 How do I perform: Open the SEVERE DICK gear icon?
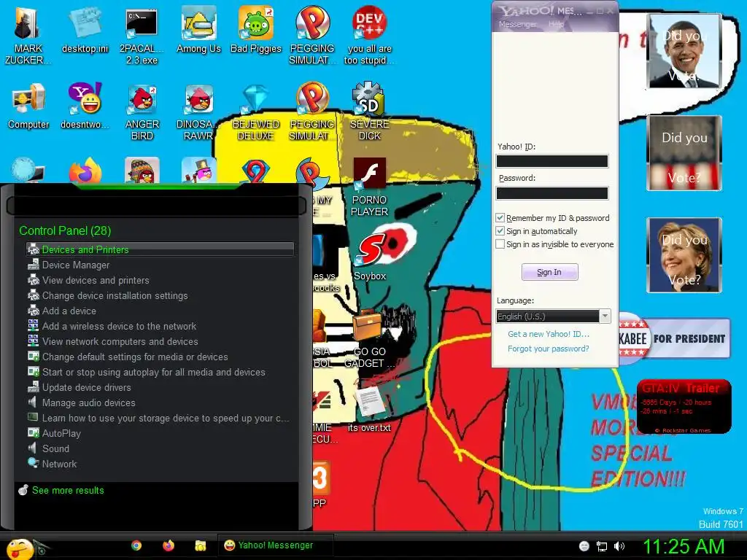(x=369, y=112)
